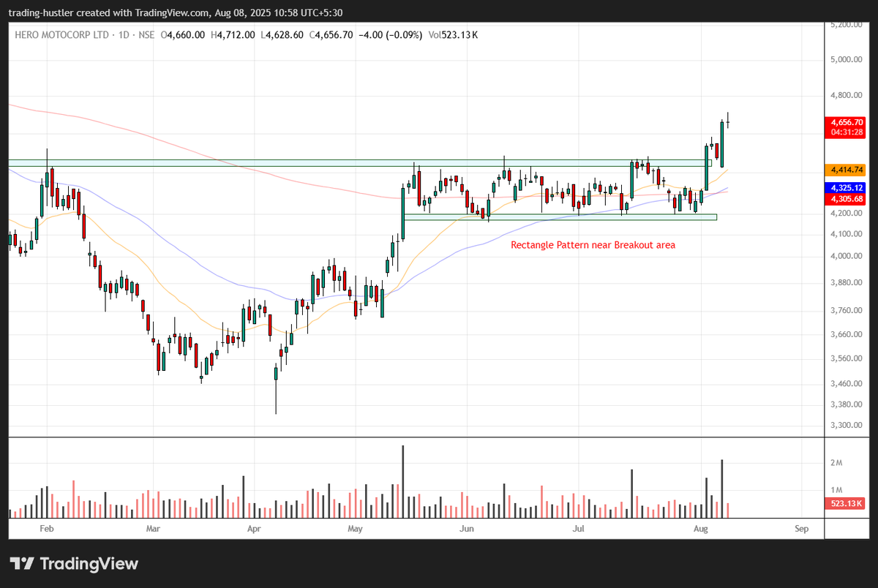Click the Mar time axis label

(x=153, y=528)
